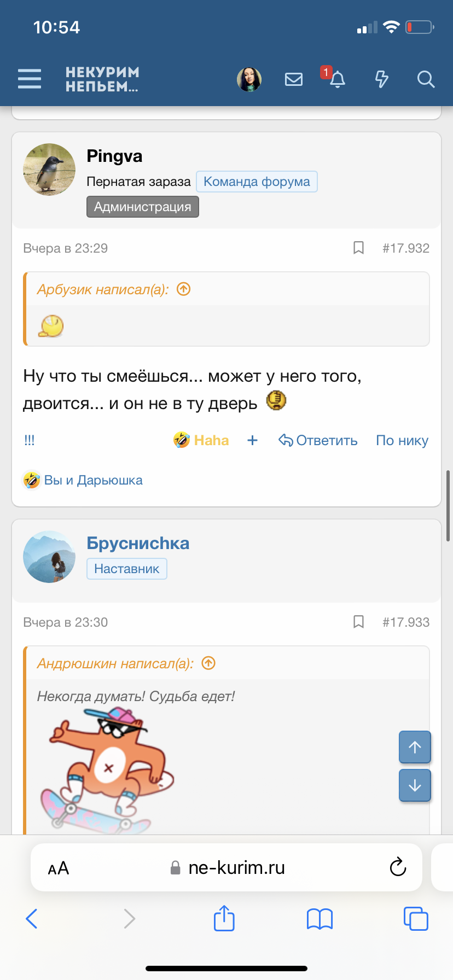Jump to Андрюшкин's quoted post via circled arrow

click(208, 663)
